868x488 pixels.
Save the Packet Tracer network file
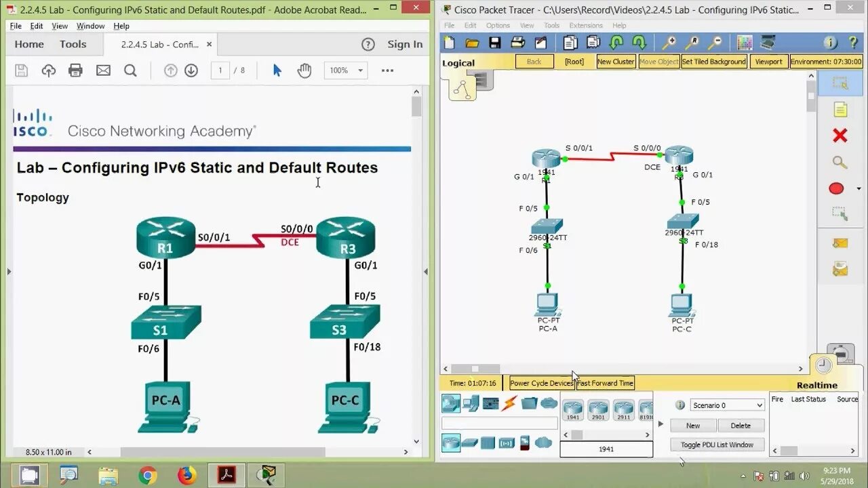click(x=495, y=43)
